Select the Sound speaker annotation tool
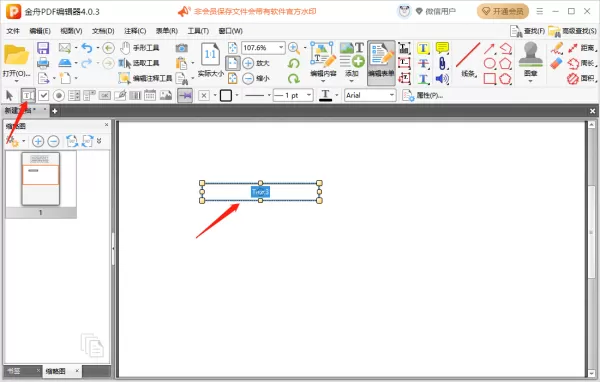Screen dimensions: 600x382 (442, 78)
